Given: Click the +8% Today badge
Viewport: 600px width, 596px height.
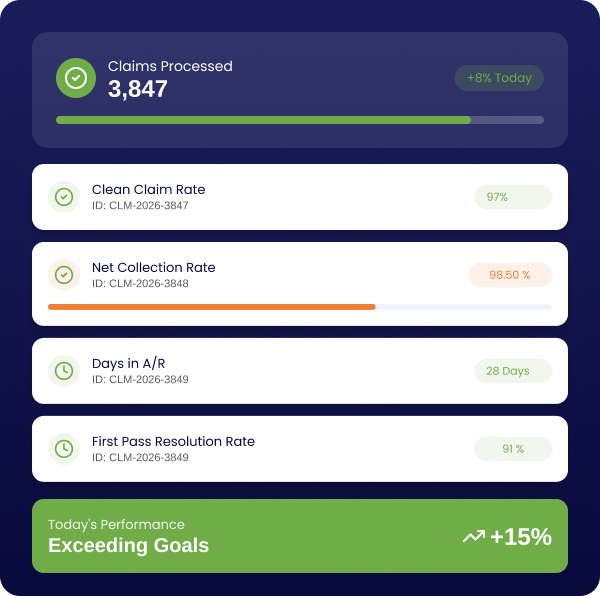Looking at the screenshot, I should pos(499,78).
